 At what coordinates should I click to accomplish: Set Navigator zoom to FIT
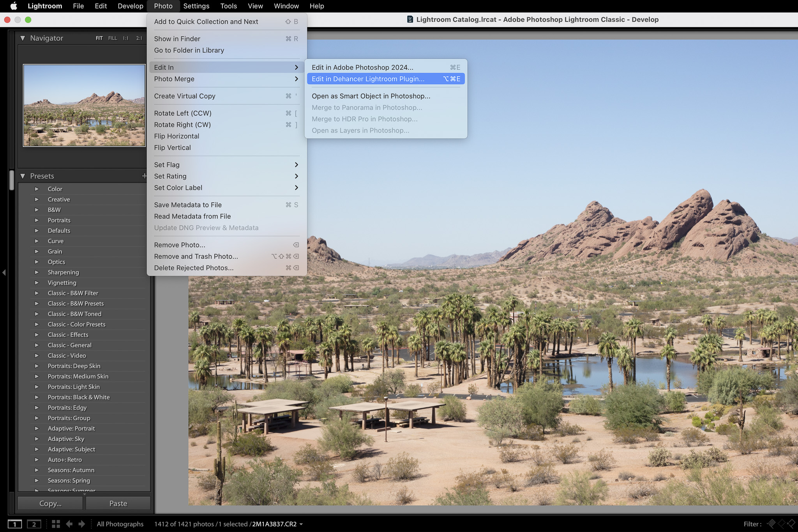tap(99, 38)
